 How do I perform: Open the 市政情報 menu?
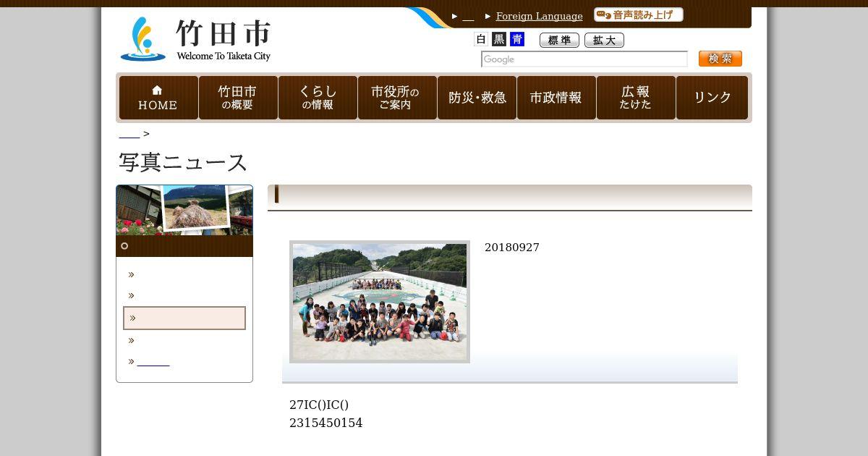pos(556,98)
